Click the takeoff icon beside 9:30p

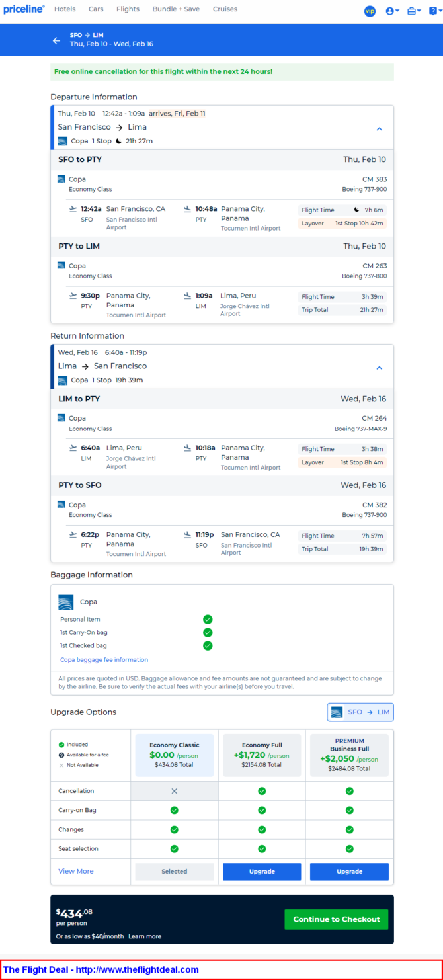(x=73, y=296)
